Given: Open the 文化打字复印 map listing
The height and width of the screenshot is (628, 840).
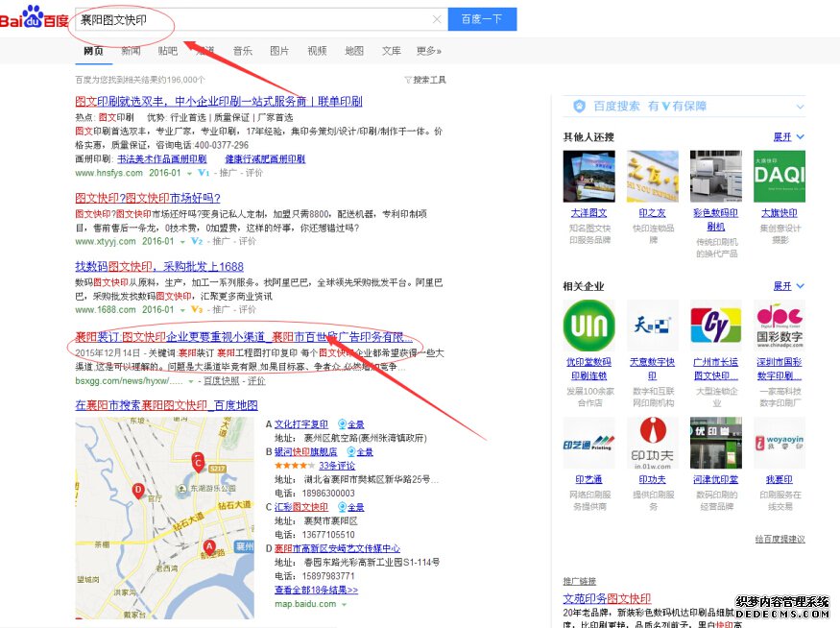Looking at the screenshot, I should pos(301,424).
